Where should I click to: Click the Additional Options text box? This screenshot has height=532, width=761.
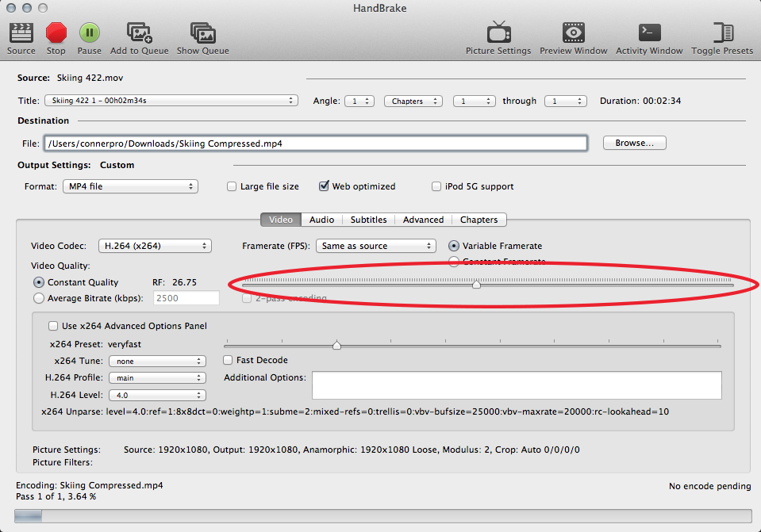point(517,385)
